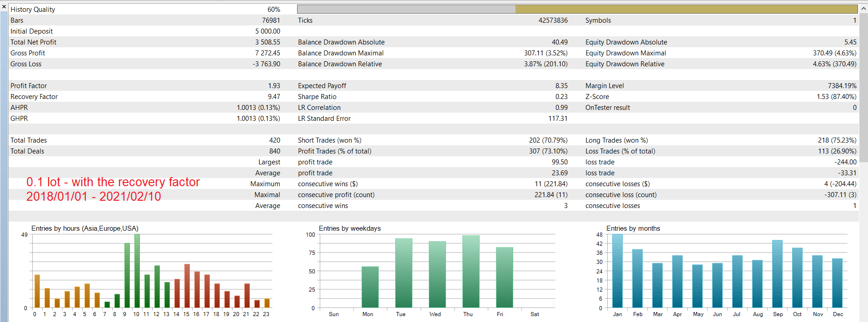Click the tallest bar at hour 10
This screenshot has height=322, width=868.
click(137, 271)
